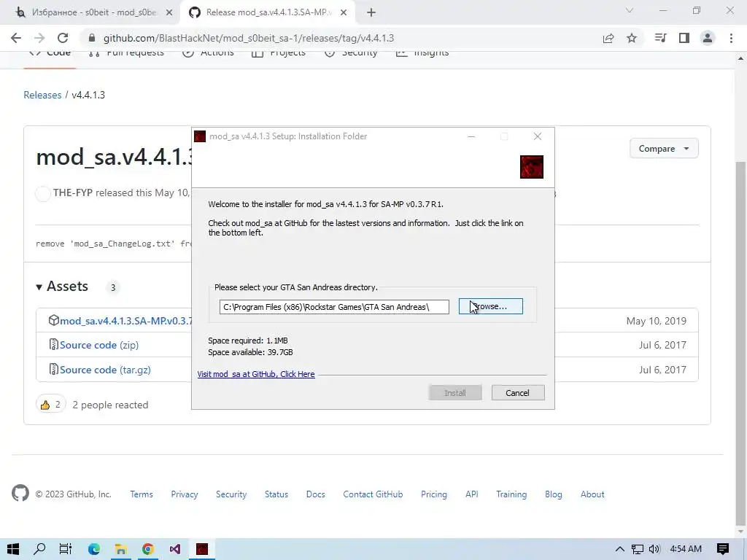Click the red installer logo icon
The height and width of the screenshot is (560, 747).
pyautogui.click(x=532, y=167)
